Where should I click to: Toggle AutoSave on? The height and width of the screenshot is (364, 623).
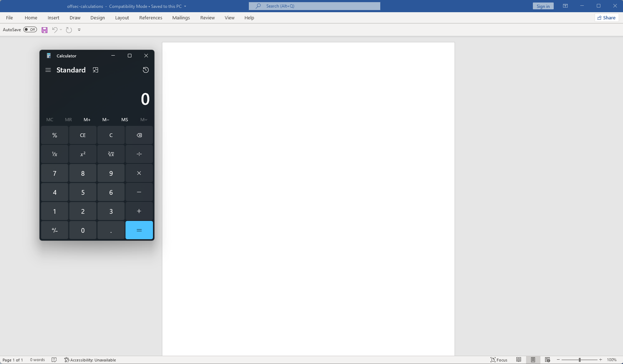point(30,29)
